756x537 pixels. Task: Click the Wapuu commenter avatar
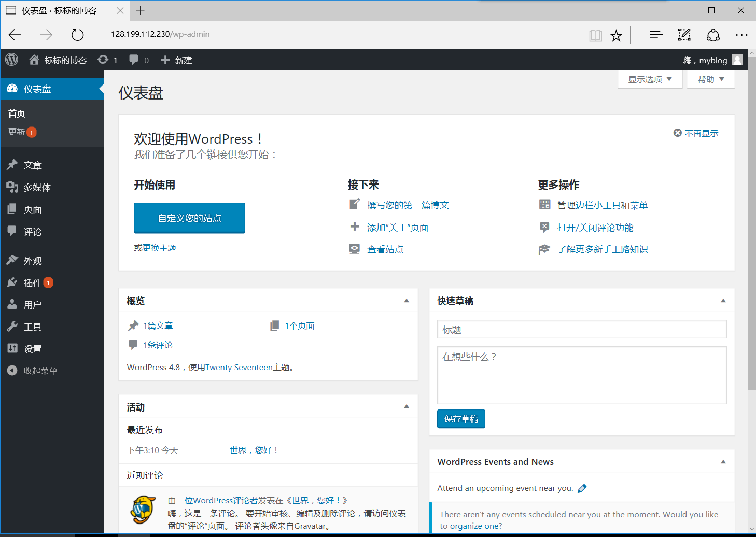pyautogui.click(x=143, y=509)
